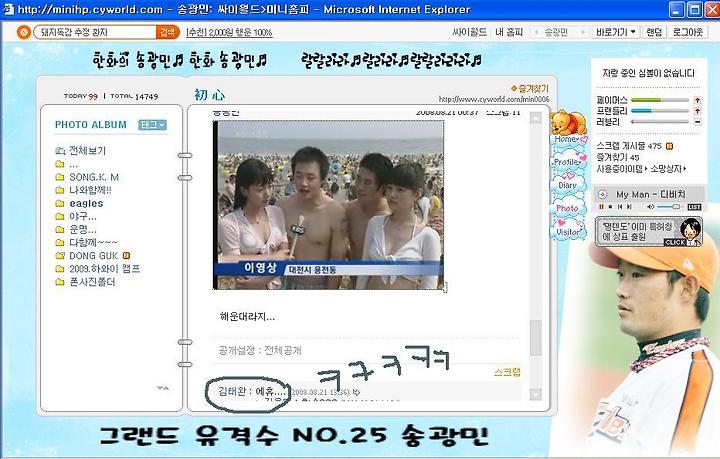The width and height of the screenshot is (720, 459).
Task: Click the Winnie the Pooh icon above the tabs
Action: [568, 122]
